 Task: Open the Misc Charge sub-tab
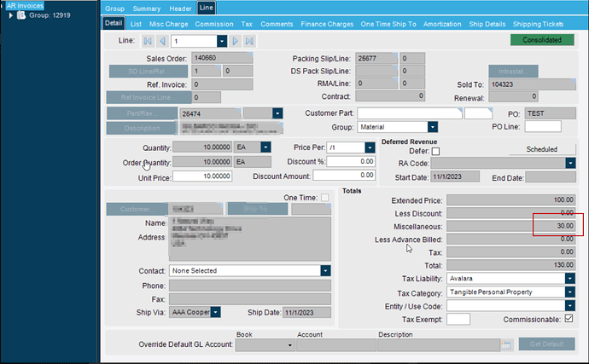click(x=169, y=24)
